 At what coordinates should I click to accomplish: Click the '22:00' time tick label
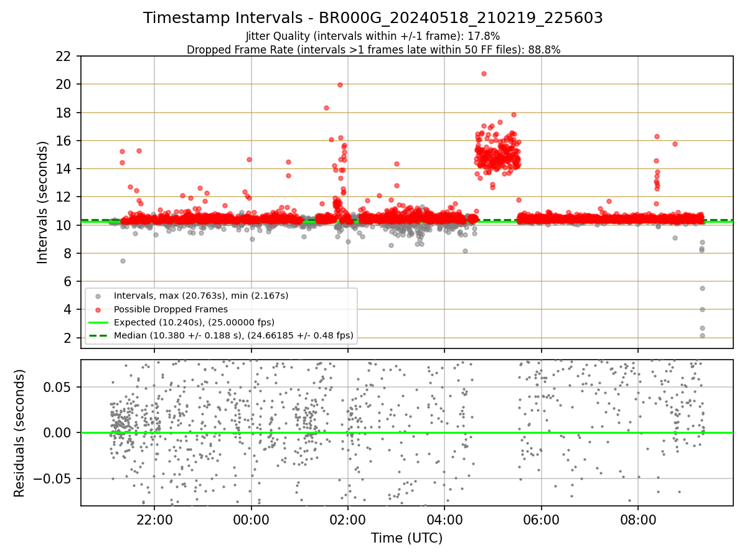click(154, 520)
